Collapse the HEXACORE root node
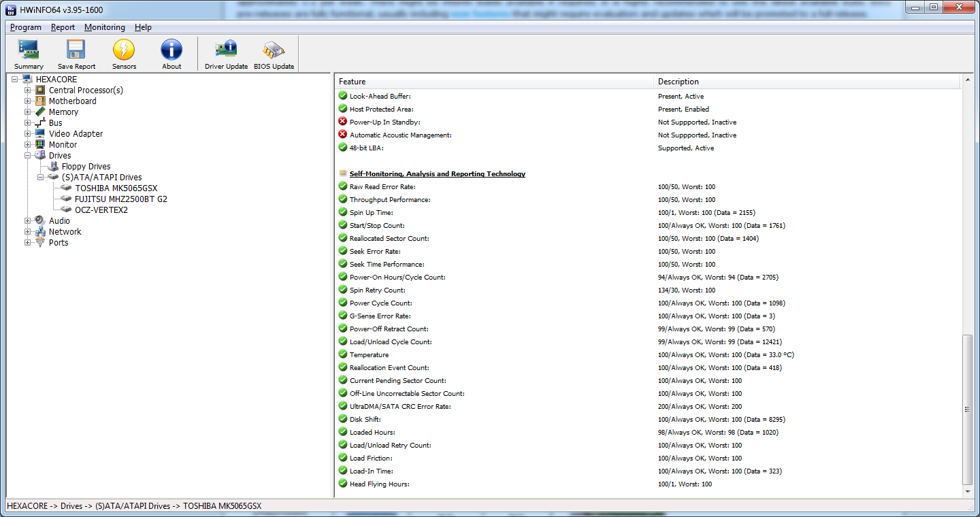This screenshot has height=517, width=980. [15, 79]
